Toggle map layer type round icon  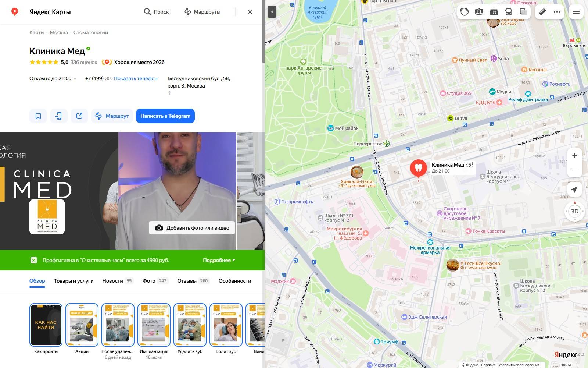[465, 12]
